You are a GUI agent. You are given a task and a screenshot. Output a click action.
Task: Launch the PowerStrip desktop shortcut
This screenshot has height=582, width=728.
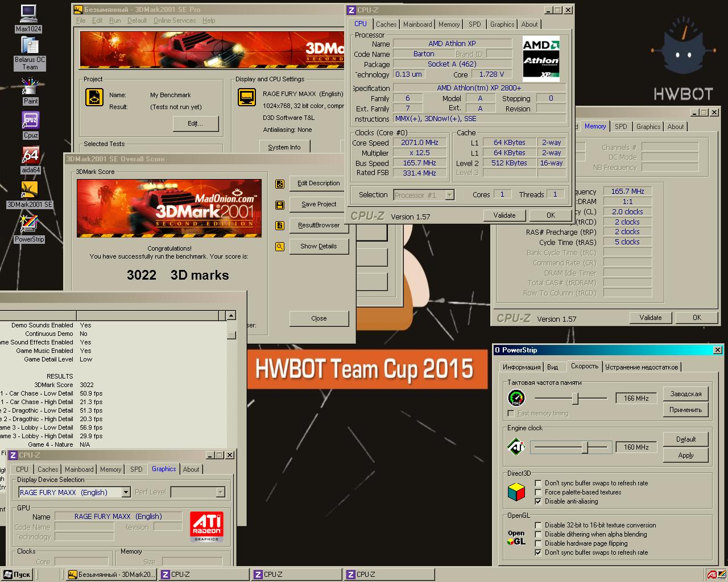point(29,229)
